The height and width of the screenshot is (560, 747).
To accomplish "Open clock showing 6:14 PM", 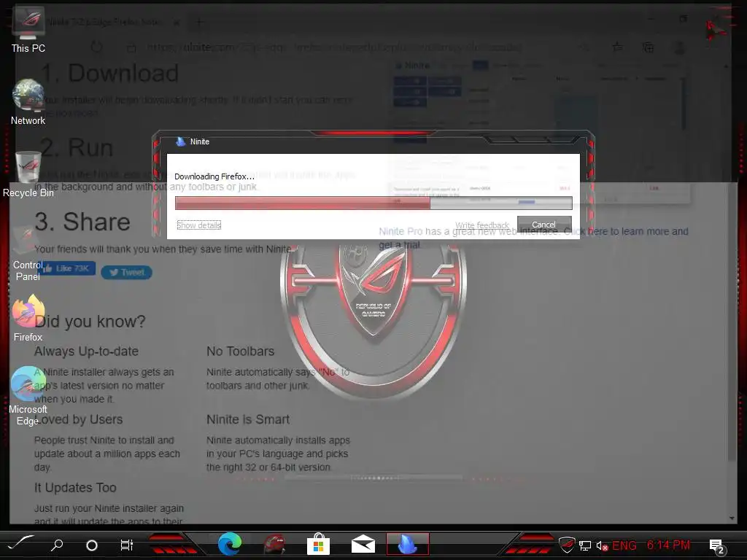I will click(668, 545).
